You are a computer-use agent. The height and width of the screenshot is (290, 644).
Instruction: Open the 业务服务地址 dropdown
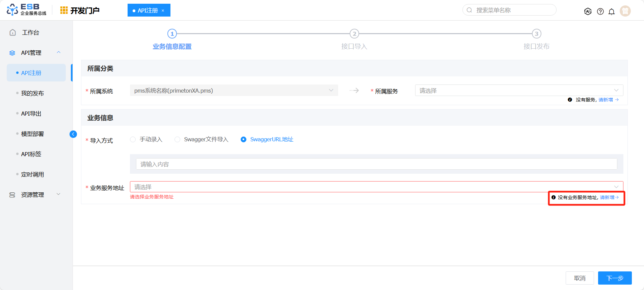(376, 187)
